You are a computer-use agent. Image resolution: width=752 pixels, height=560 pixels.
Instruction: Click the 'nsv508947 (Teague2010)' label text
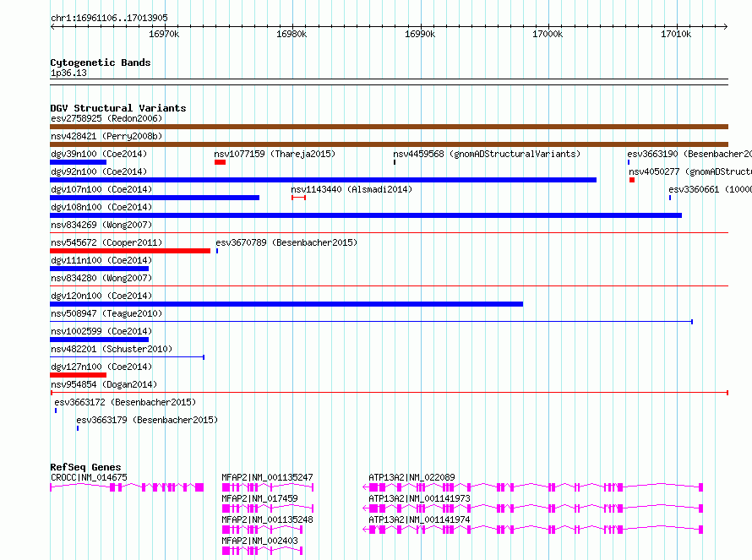pyautogui.click(x=106, y=313)
